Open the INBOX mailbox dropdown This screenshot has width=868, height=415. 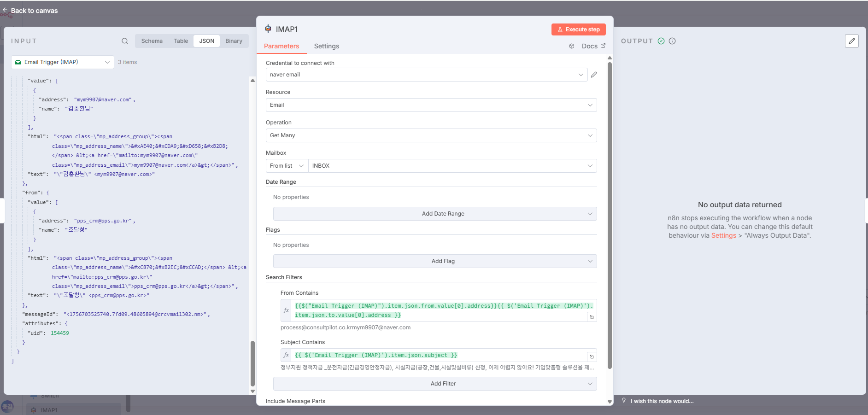point(452,166)
